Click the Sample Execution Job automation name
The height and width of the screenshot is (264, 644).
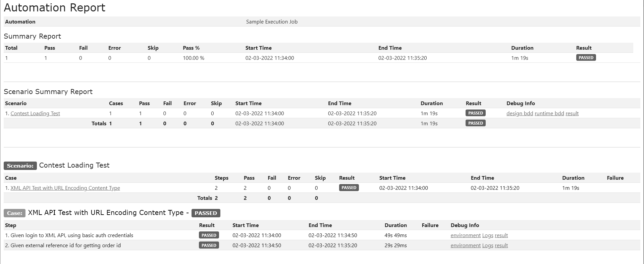point(272,22)
